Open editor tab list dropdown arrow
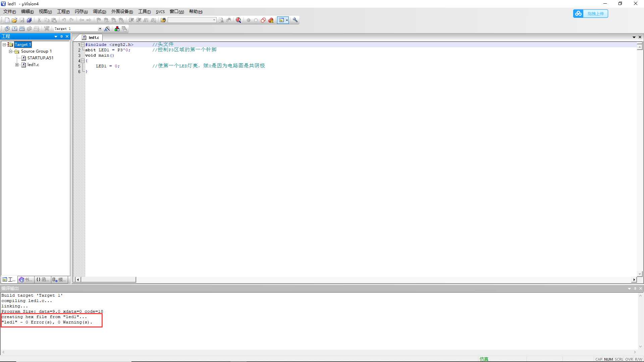This screenshot has width=644, height=362. click(x=634, y=37)
